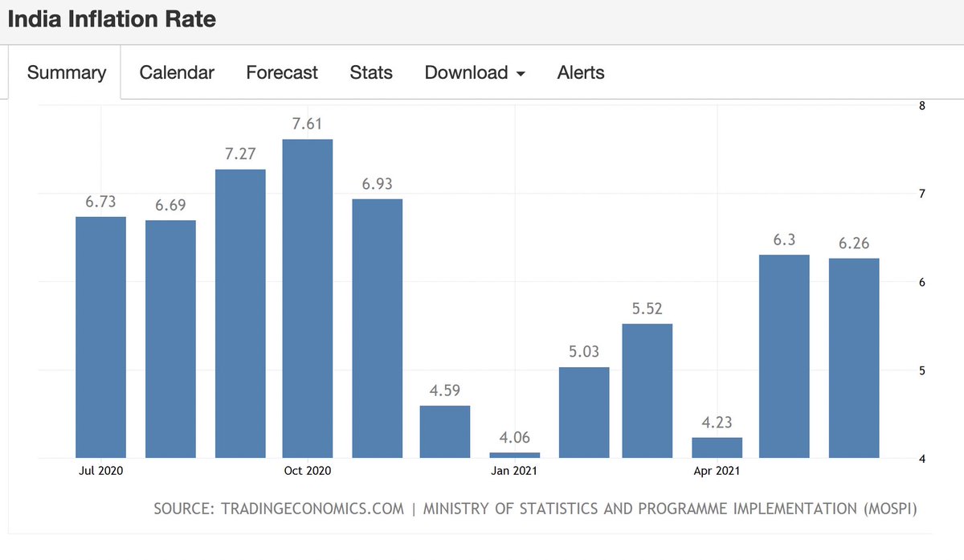964x560 pixels.
Task: Switch to the Summary tab
Action: coord(66,72)
